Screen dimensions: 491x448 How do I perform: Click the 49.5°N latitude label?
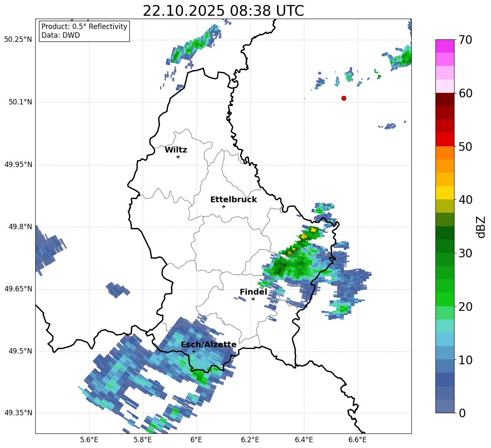click(20, 351)
